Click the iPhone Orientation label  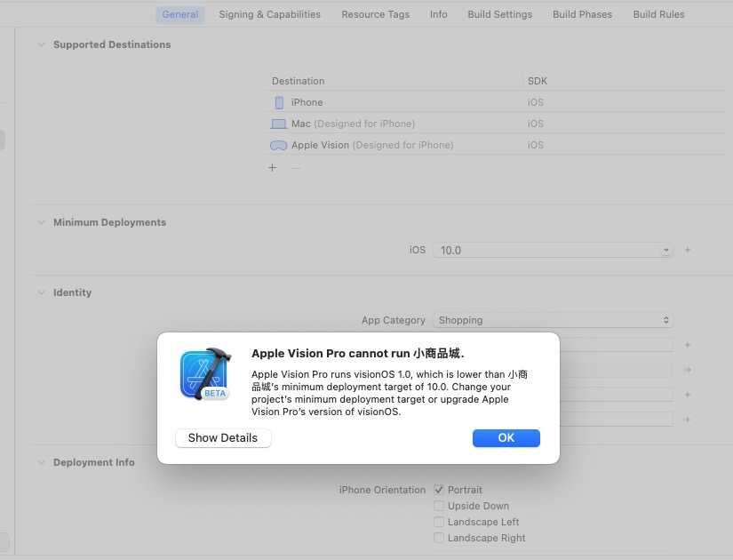(x=382, y=490)
